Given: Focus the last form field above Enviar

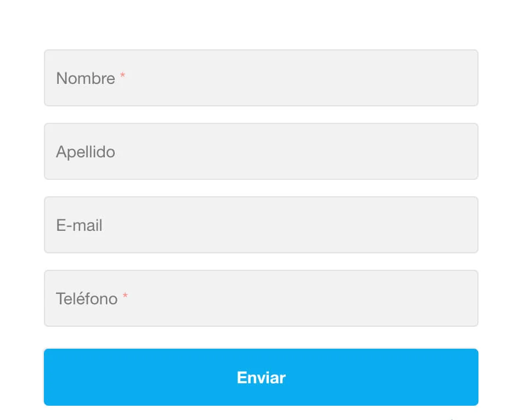Looking at the screenshot, I should 261,298.
